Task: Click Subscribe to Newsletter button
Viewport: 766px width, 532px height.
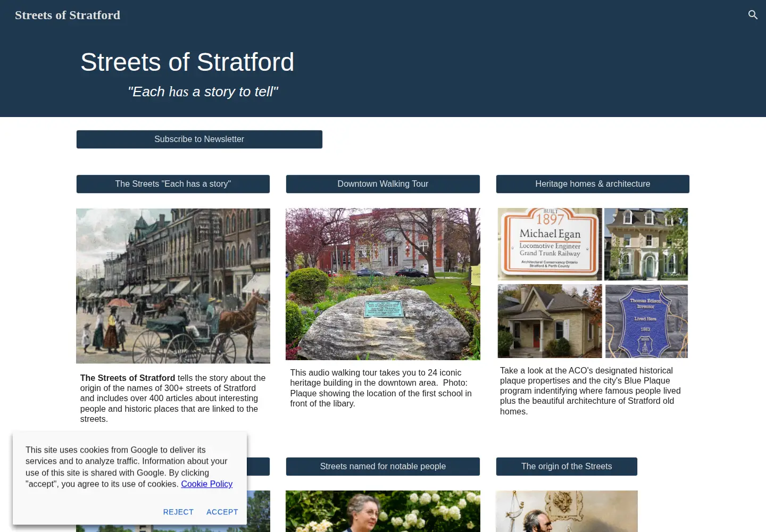Action: [x=199, y=139]
